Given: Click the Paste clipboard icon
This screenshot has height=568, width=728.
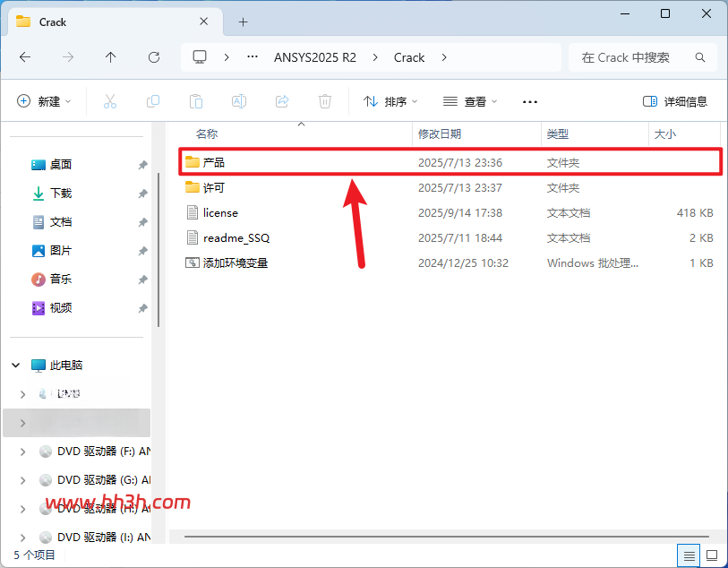Looking at the screenshot, I should 196,101.
